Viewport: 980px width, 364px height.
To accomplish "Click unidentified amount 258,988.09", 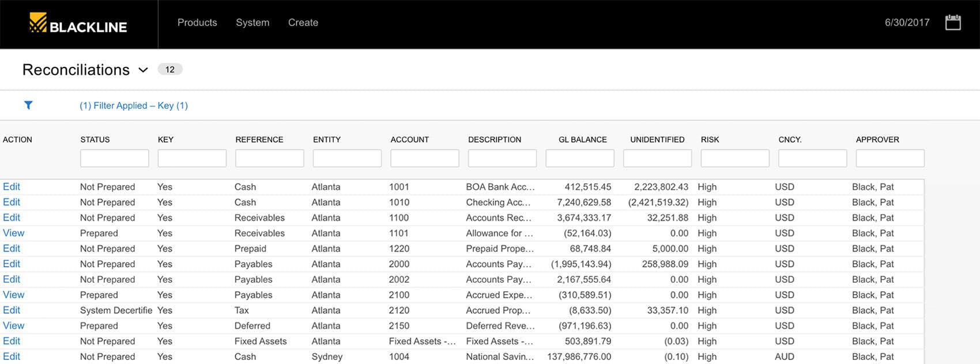I will click(x=665, y=264).
